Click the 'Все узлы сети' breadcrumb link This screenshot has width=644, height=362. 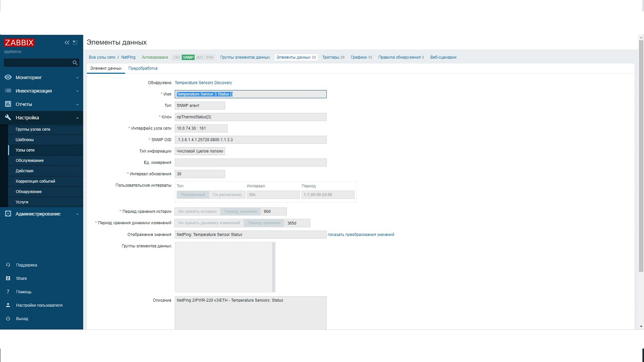tap(102, 57)
